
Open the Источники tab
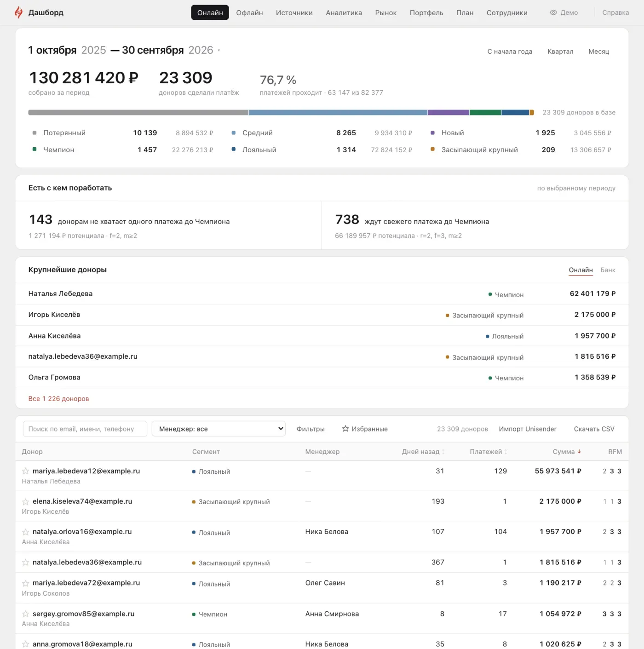tap(294, 13)
